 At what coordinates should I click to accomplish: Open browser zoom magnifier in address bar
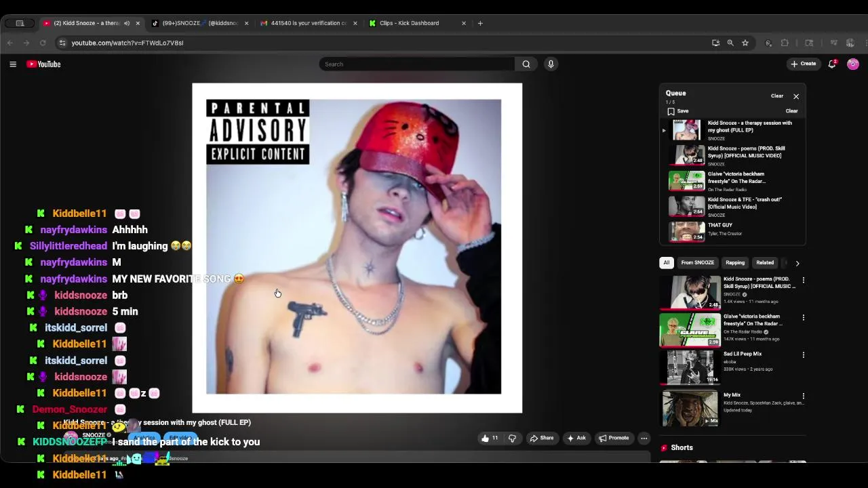point(730,43)
